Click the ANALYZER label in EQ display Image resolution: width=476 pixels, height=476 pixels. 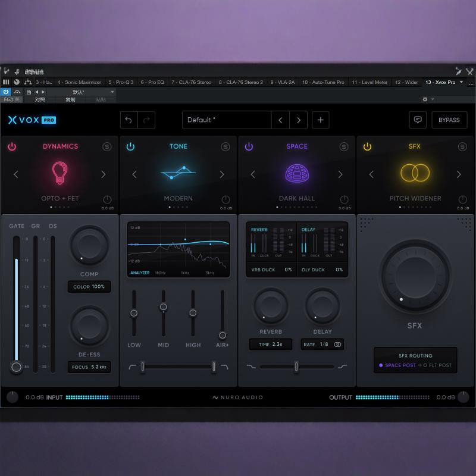coord(140,273)
